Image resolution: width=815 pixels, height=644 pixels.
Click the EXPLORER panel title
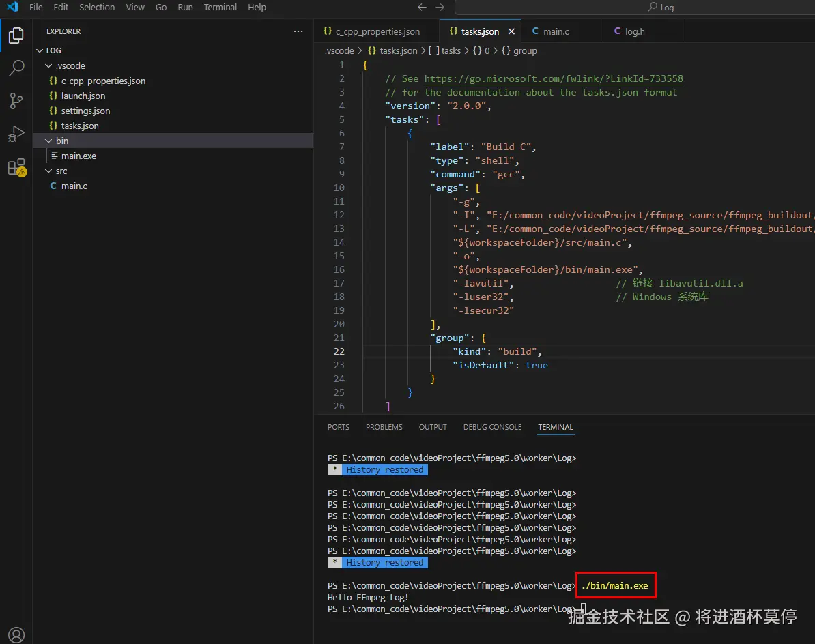[x=63, y=31]
